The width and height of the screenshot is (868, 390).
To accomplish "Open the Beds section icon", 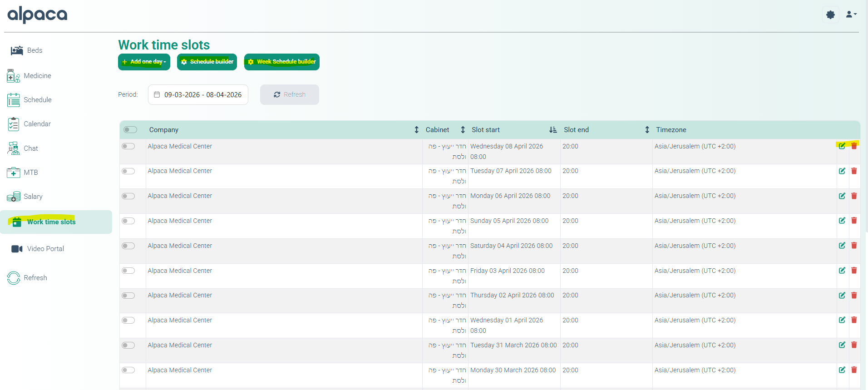I will [17, 50].
